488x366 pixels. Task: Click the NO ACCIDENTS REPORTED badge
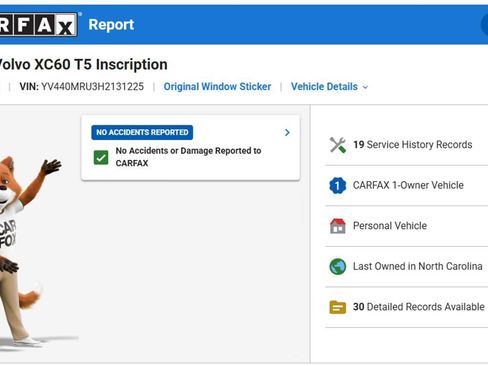click(x=142, y=132)
